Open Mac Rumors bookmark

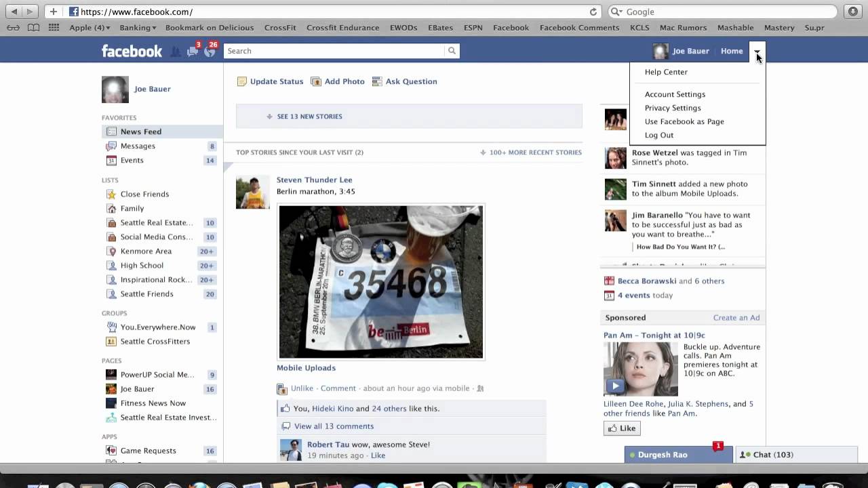tap(683, 28)
